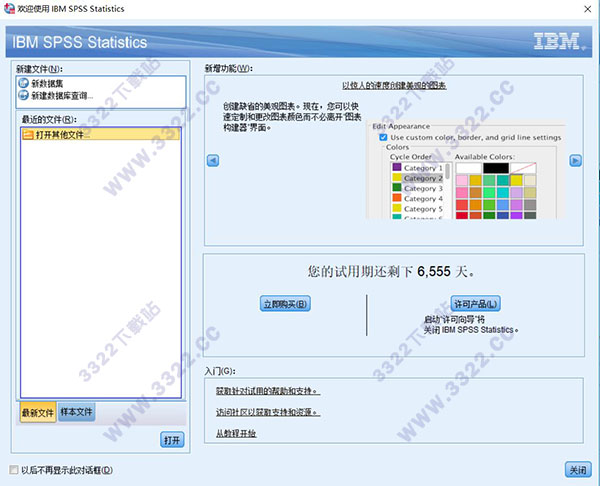
Task: Click orange swatch beside Category 4
Action: point(397,198)
